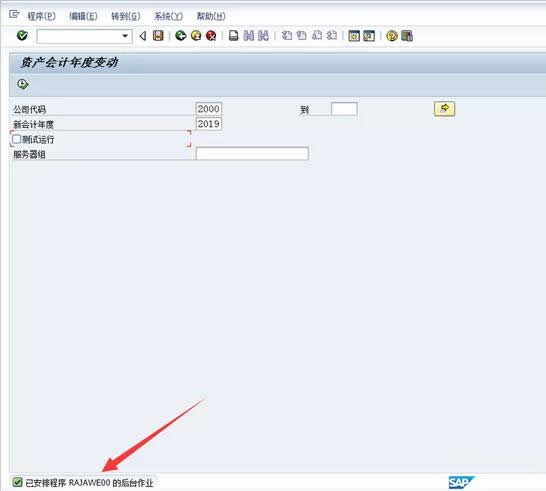This screenshot has width=546, height=491.
Task: Click the yellow Help question mark icon
Action: click(392, 36)
